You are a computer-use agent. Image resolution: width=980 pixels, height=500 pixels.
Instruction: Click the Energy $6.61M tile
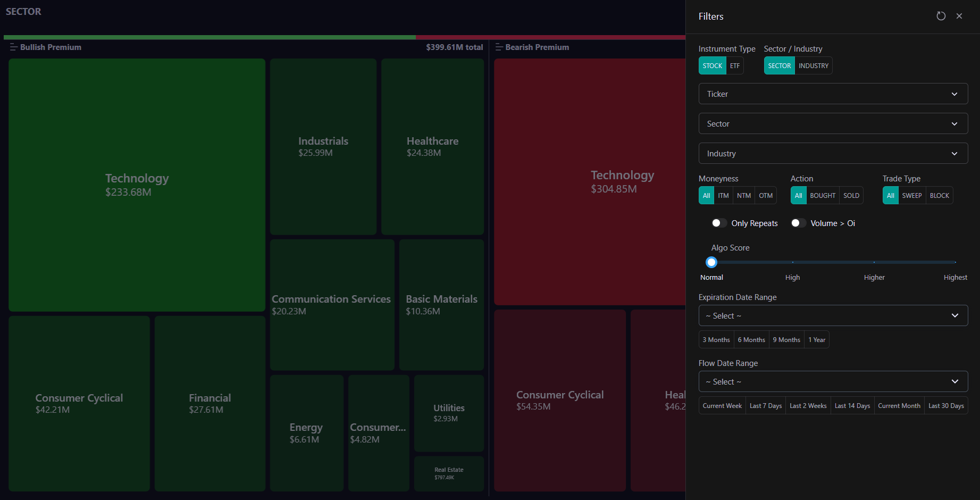[x=306, y=433]
